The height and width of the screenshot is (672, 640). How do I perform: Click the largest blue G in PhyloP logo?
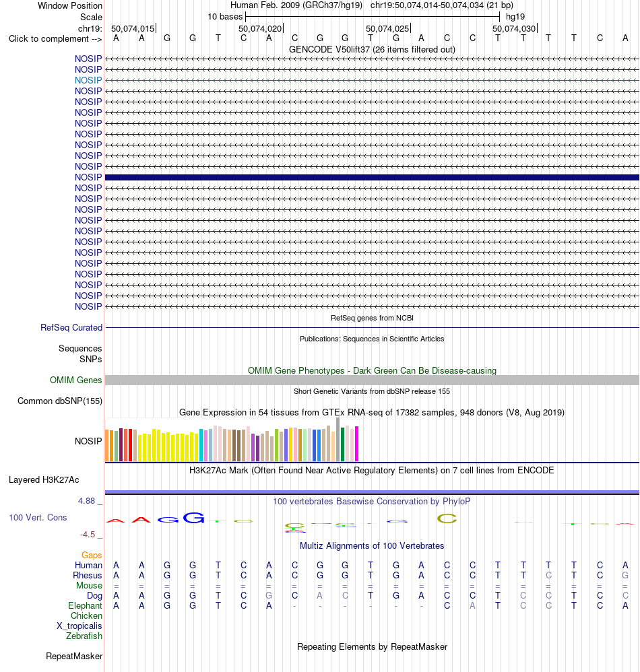194,518
